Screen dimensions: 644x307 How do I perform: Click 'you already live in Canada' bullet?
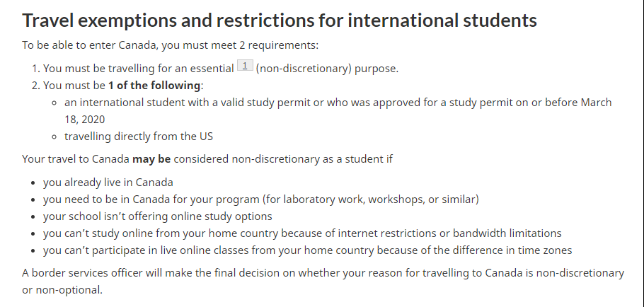[108, 183]
